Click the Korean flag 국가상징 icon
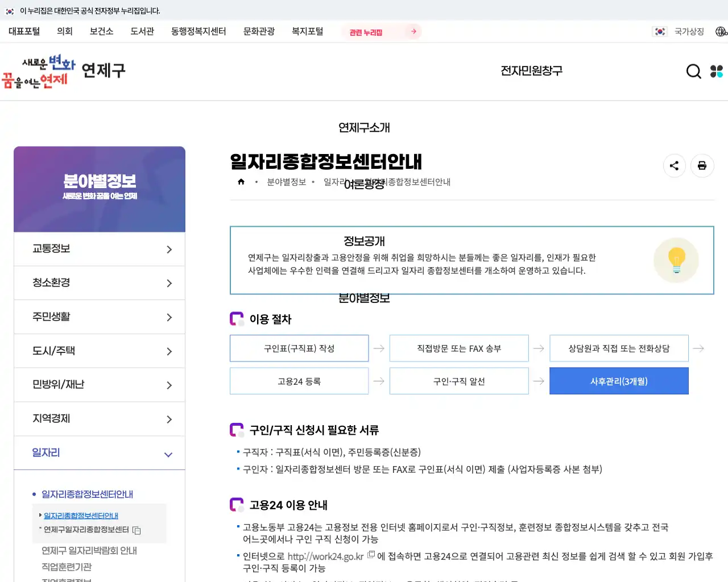The width and height of the screenshot is (728, 582). (x=660, y=32)
